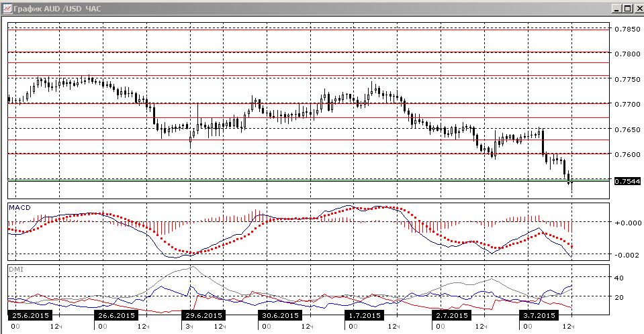644x334 pixels.
Task: Click the 30.6.2015 date marker
Action: [280, 315]
